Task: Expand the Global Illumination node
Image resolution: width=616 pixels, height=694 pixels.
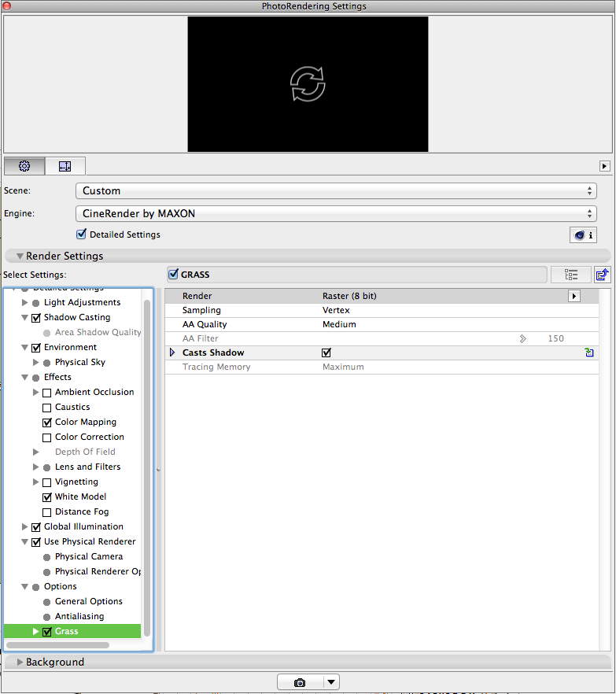Action: point(25,526)
